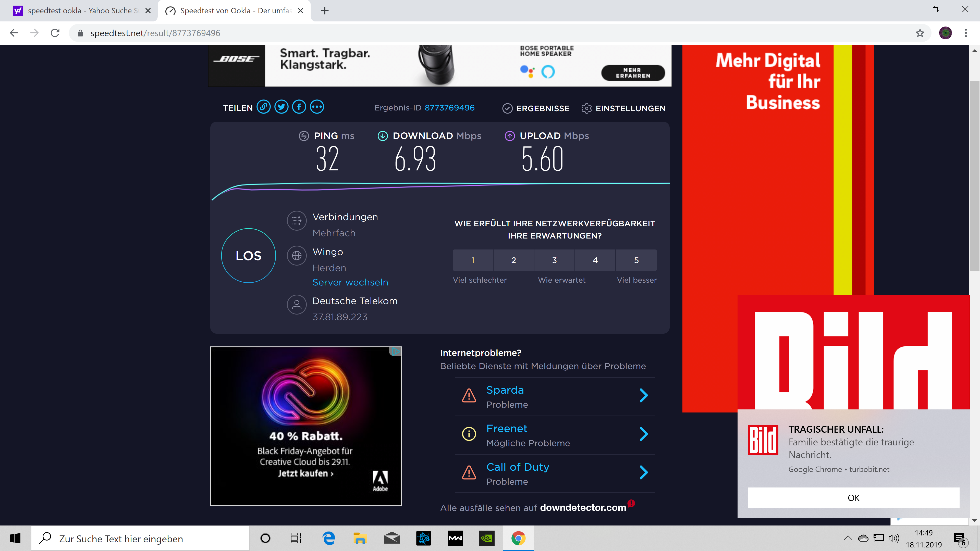980x551 pixels.
Task: Open more sharing options icon
Action: tap(317, 107)
